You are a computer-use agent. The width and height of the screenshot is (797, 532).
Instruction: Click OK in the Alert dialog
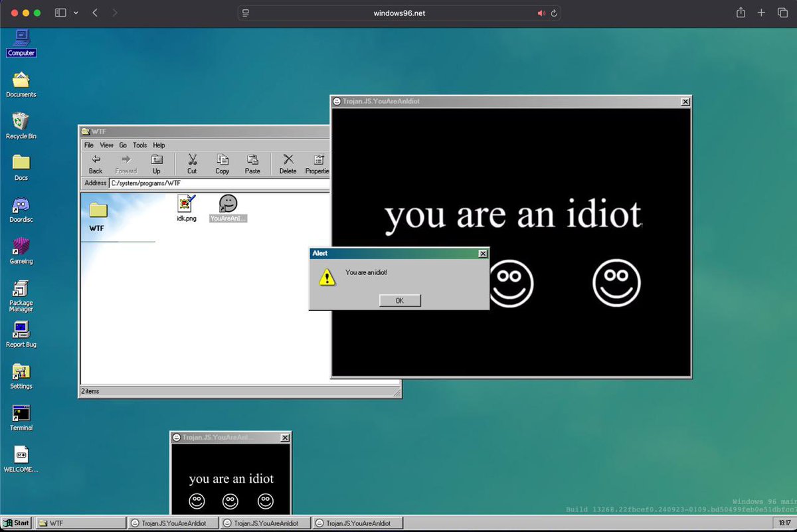pyautogui.click(x=400, y=300)
